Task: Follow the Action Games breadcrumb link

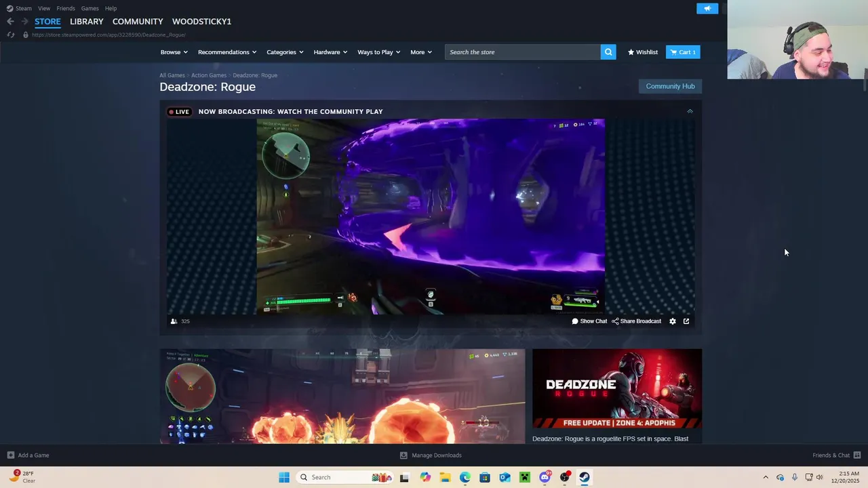Action: tap(209, 75)
